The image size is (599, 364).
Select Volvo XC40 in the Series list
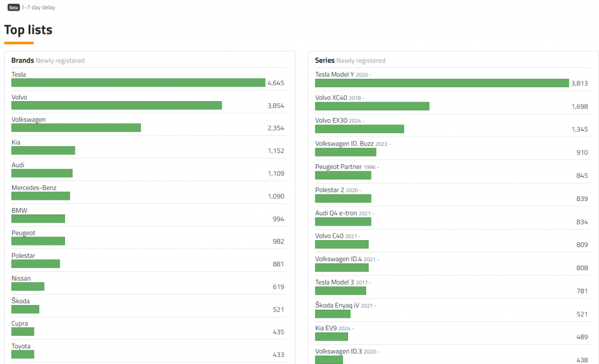[x=331, y=98]
